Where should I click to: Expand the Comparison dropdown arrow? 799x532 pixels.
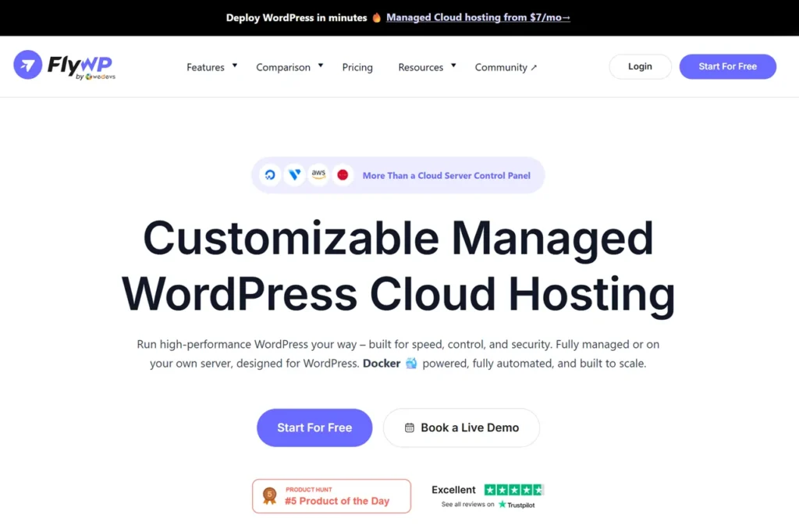pos(321,66)
